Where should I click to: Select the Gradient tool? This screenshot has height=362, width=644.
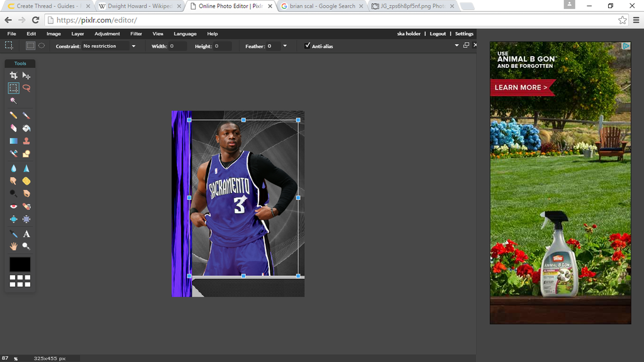[14, 141]
